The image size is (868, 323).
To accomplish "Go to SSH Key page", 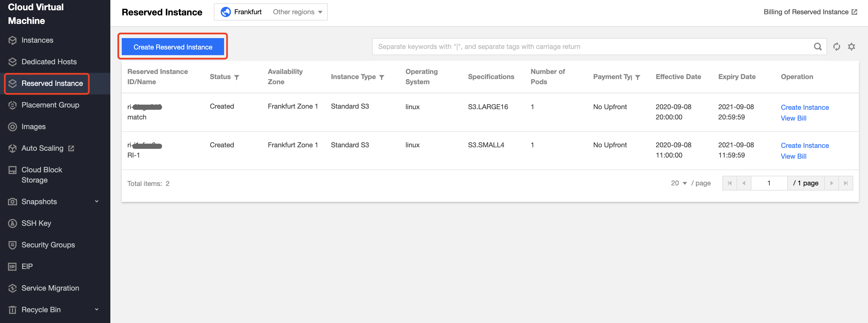I will click(x=36, y=223).
